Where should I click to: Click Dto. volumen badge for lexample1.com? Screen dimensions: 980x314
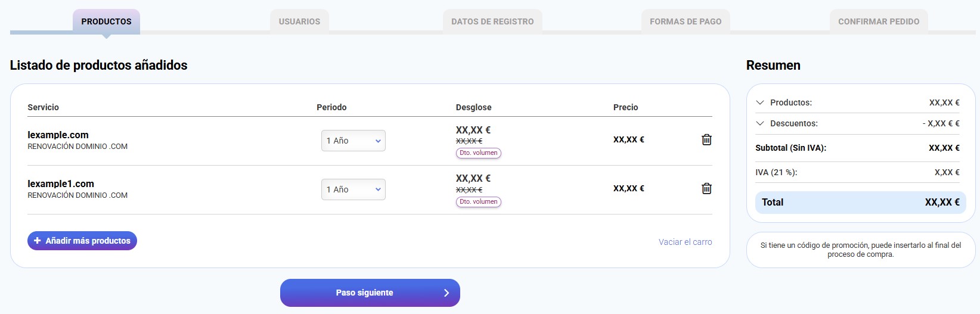click(x=479, y=202)
